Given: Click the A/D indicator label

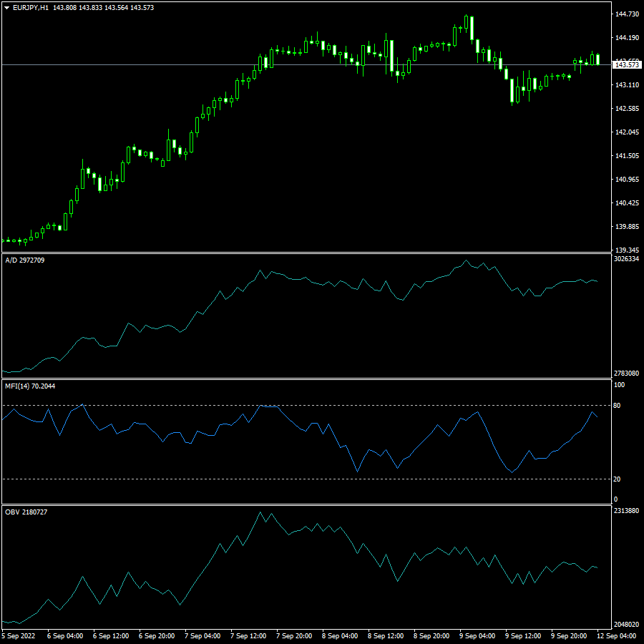Looking at the screenshot, I should (24, 260).
